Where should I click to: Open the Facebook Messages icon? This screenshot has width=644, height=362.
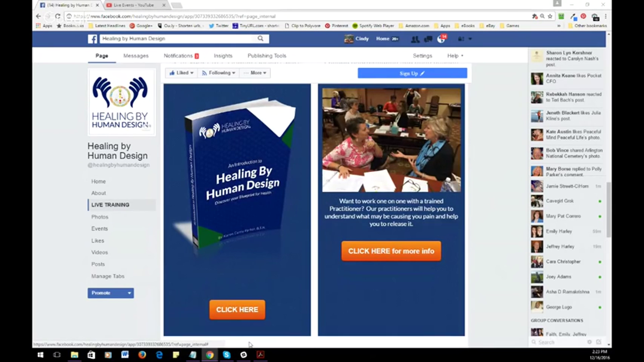[x=428, y=39]
